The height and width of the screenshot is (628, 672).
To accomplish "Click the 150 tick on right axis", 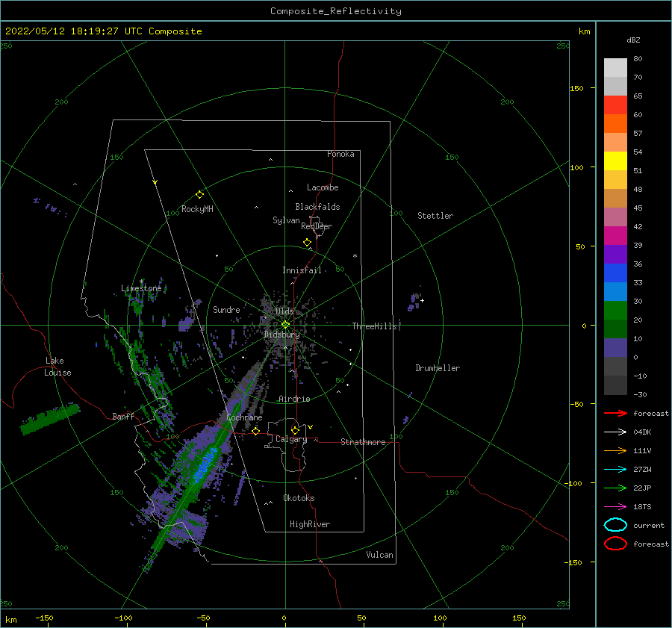I will pos(576,88).
